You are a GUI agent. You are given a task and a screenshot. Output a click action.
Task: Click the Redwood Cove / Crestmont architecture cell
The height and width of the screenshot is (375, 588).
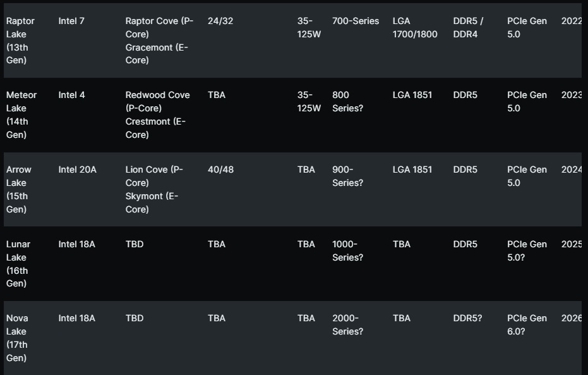pos(157,114)
